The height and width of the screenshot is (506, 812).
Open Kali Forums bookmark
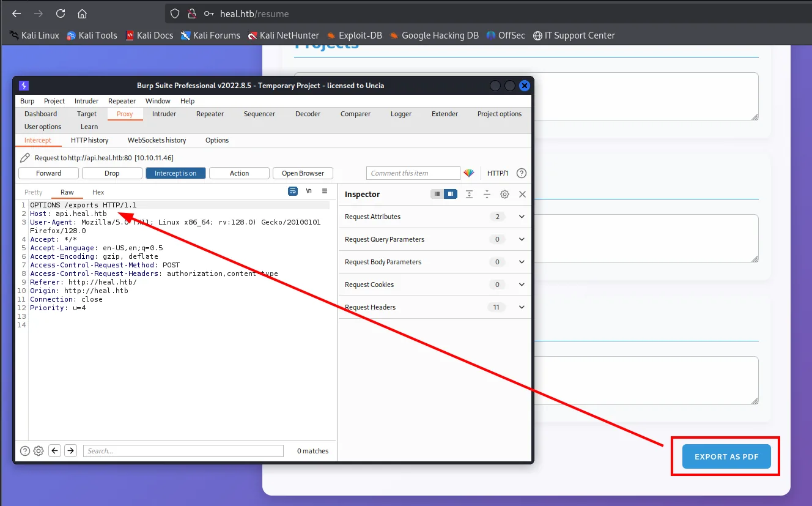[210, 35]
